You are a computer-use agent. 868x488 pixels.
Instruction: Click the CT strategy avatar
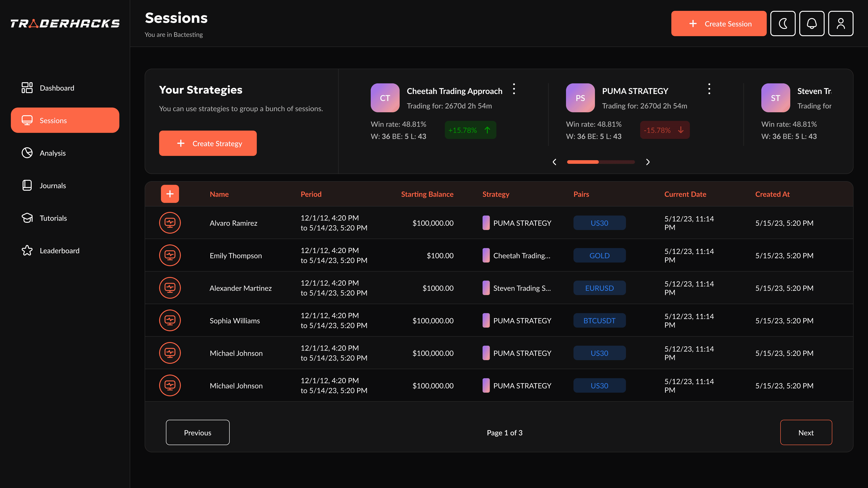pyautogui.click(x=385, y=98)
